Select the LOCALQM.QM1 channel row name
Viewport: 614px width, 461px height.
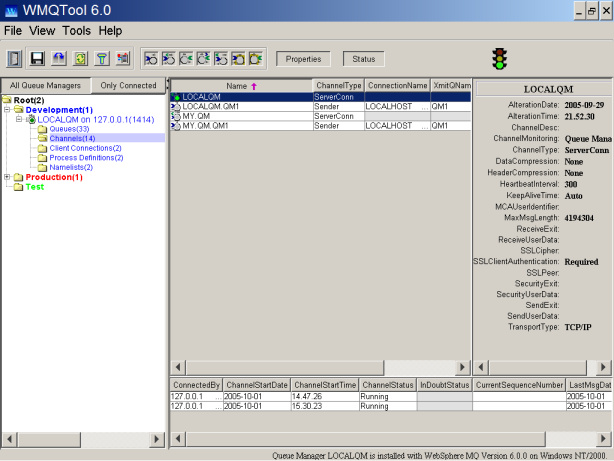210,107
